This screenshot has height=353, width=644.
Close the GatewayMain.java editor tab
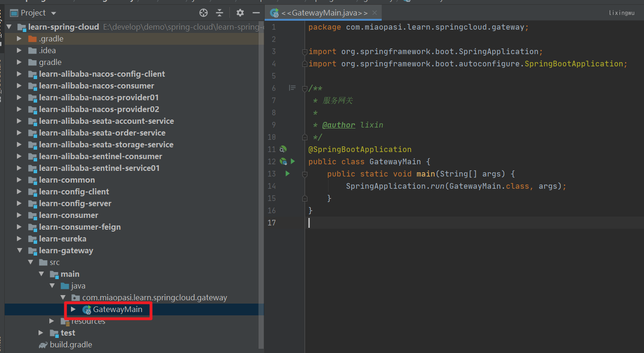[x=374, y=13]
